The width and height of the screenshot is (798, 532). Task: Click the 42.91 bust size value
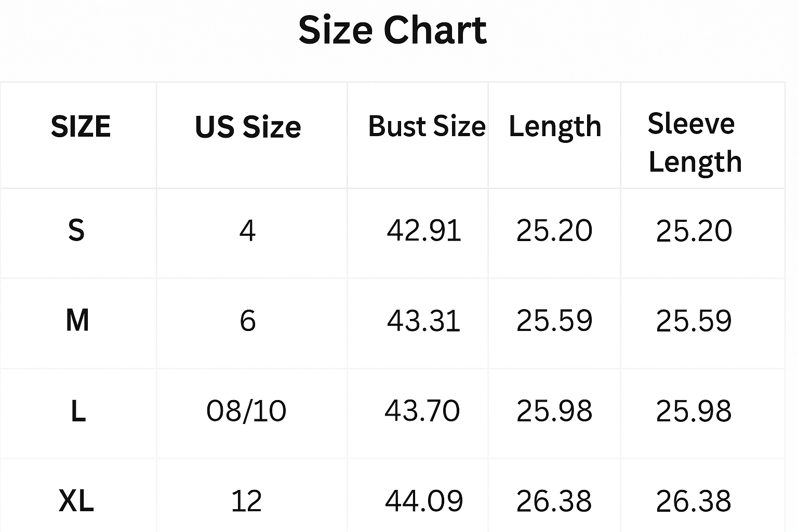click(x=424, y=230)
